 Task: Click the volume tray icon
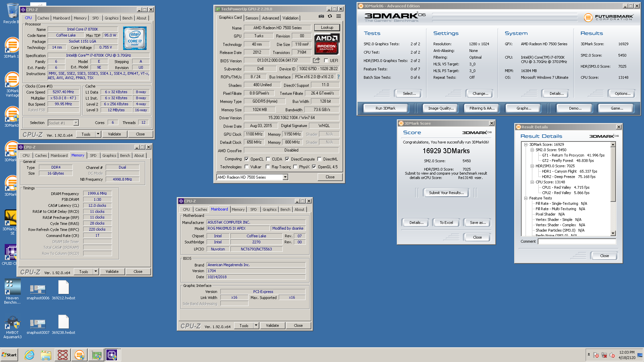coord(612,355)
